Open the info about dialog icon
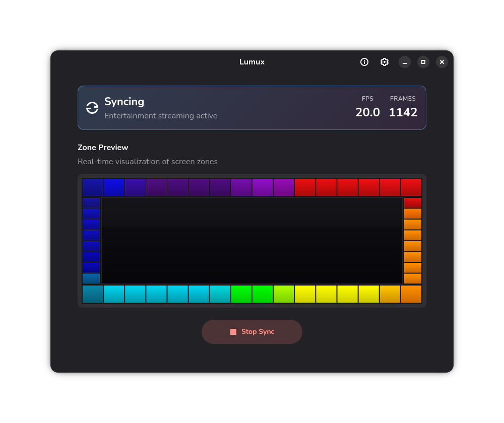504x423 pixels. pyautogui.click(x=364, y=62)
